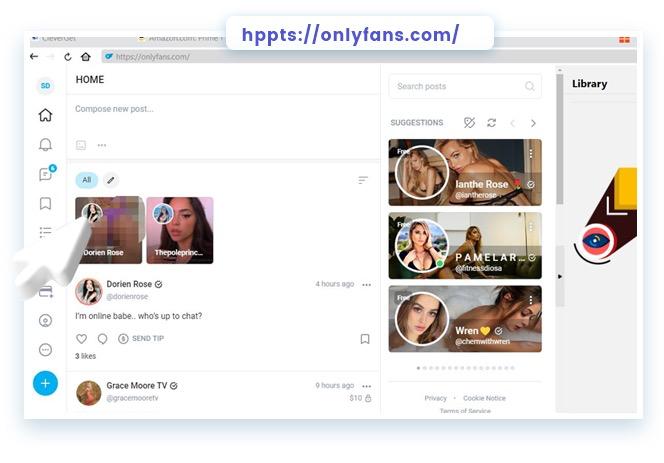Open the PAMELA R... suggestion card

tap(465, 246)
